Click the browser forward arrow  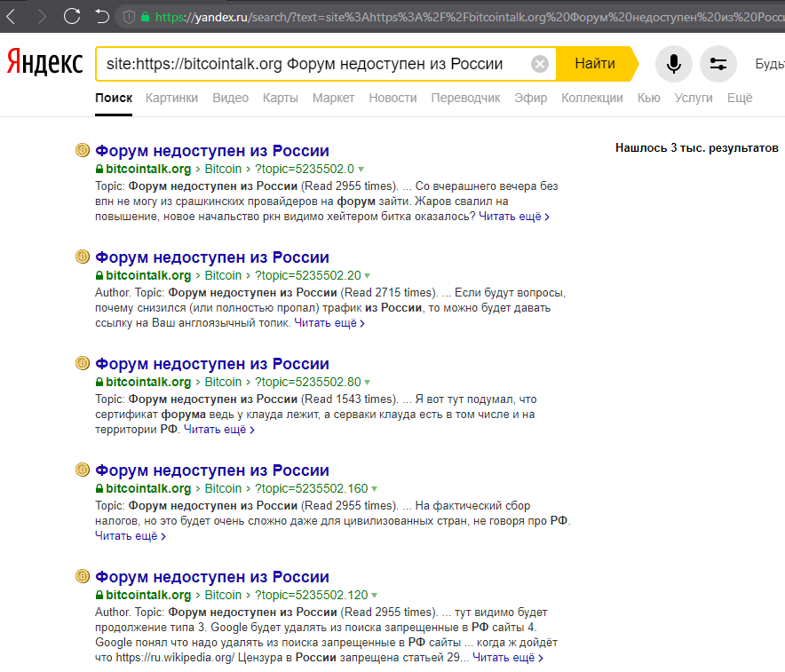[x=42, y=17]
